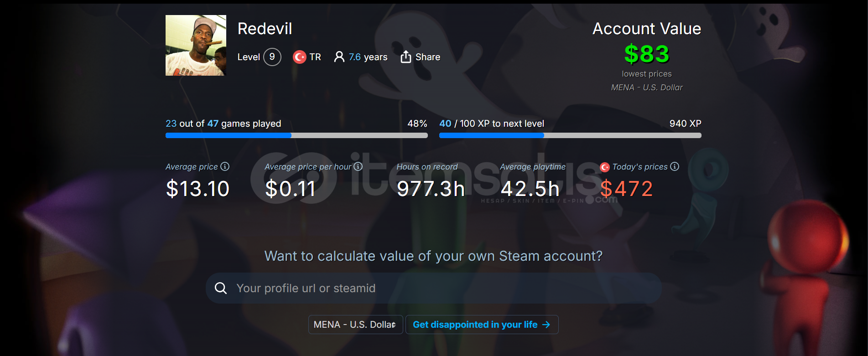The width and height of the screenshot is (868, 356).
Task: Click the Redevil username heading
Action: (265, 29)
